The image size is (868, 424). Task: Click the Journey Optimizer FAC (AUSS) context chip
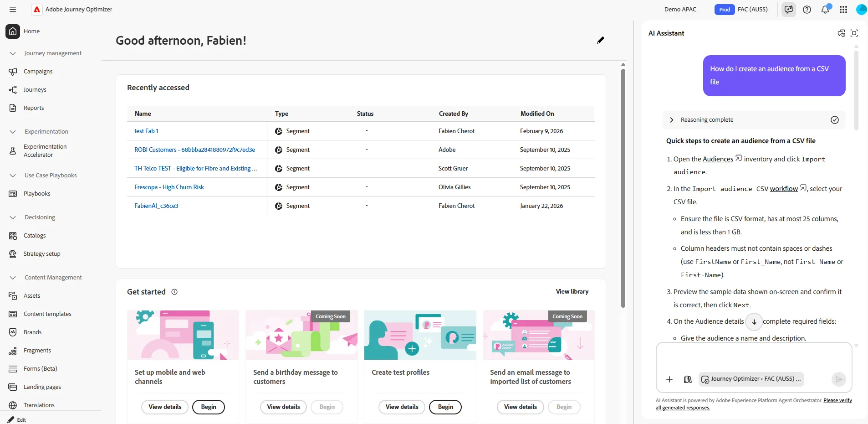pos(751,379)
